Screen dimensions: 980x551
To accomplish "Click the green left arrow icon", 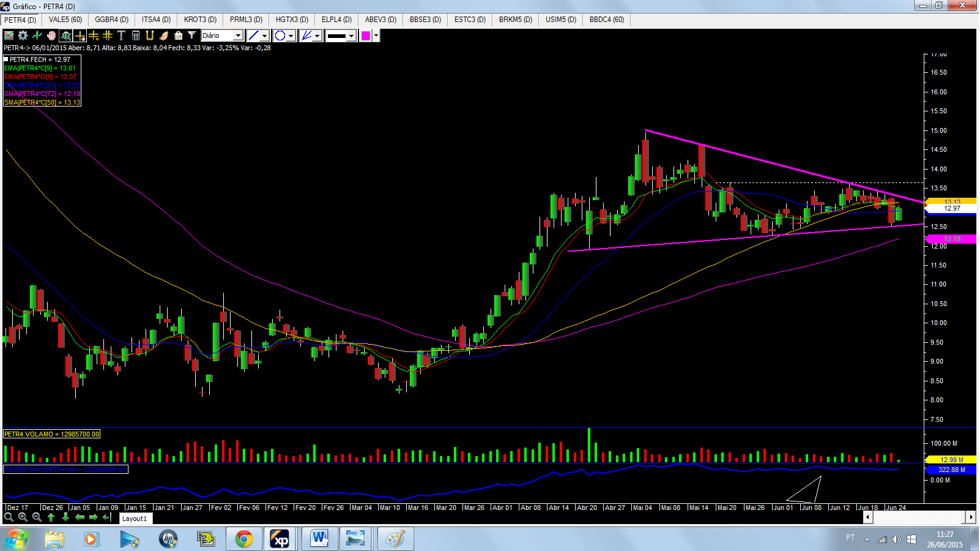I will tap(80, 517).
